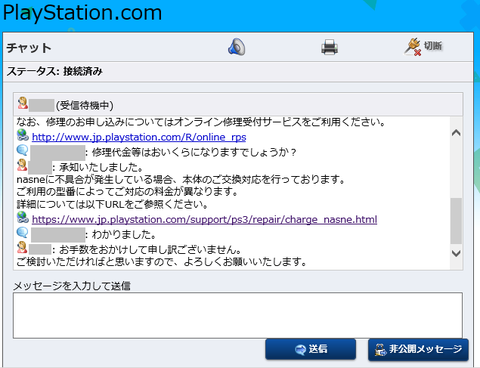Click the agent icon beside 承知いたしました
The image size is (480, 368).
pos(22,165)
